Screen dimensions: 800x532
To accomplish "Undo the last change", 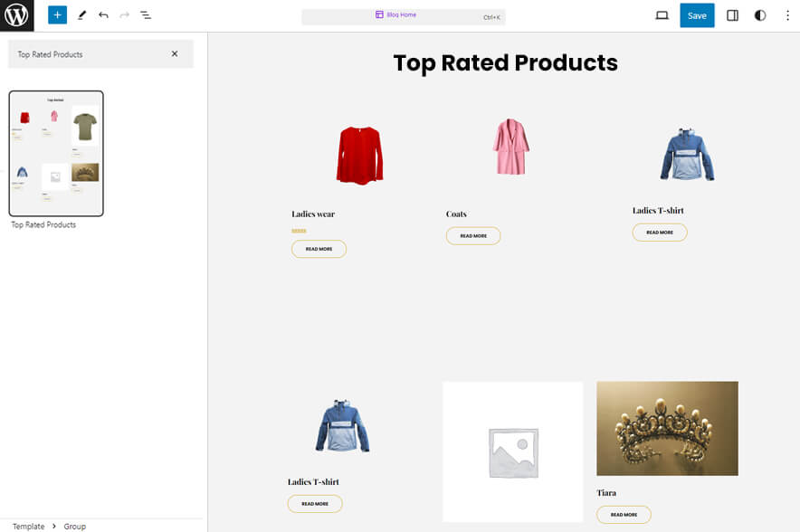I will tap(102, 14).
